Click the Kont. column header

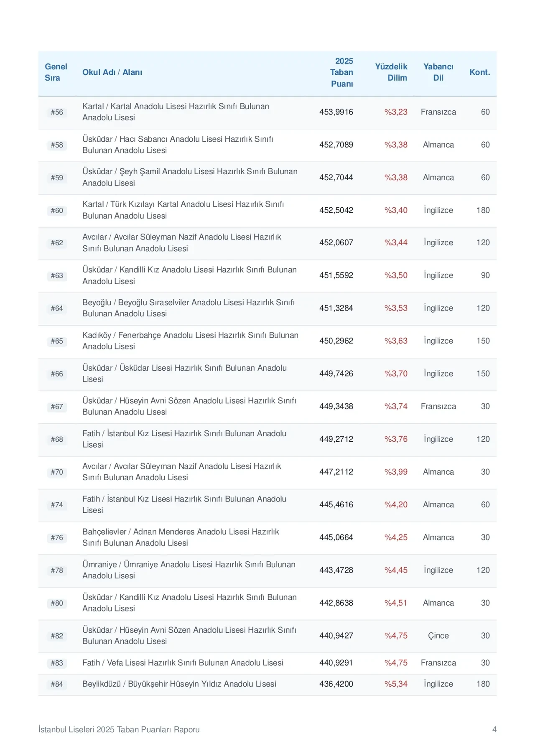point(479,72)
